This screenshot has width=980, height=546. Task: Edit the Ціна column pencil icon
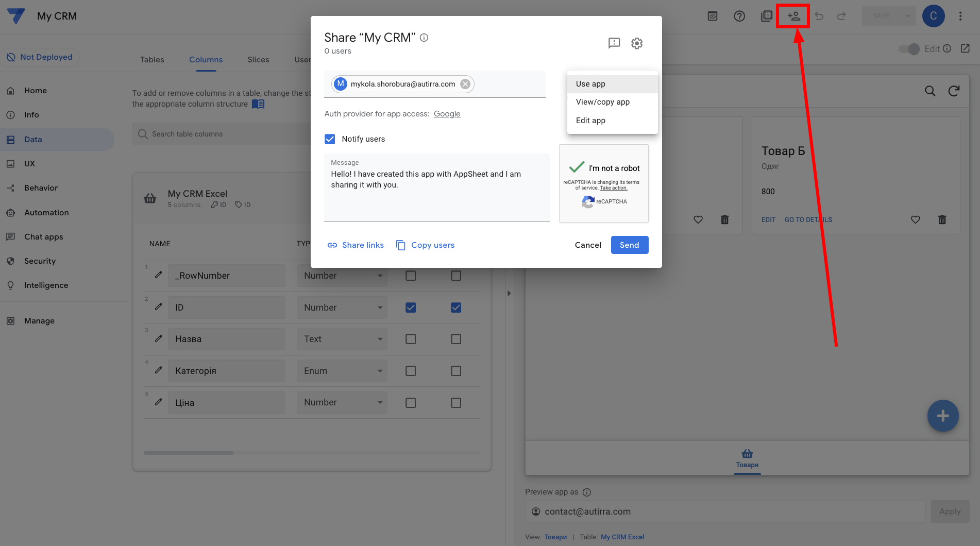pyautogui.click(x=159, y=402)
